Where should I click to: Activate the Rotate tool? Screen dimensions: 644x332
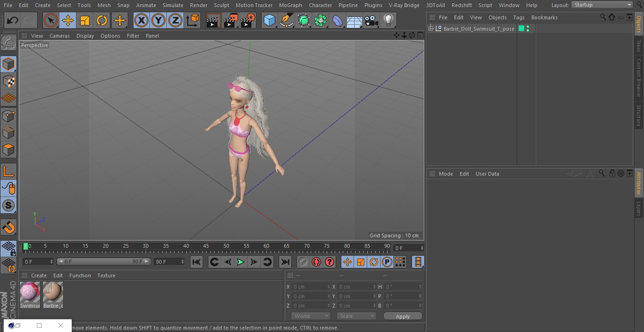[x=102, y=20]
